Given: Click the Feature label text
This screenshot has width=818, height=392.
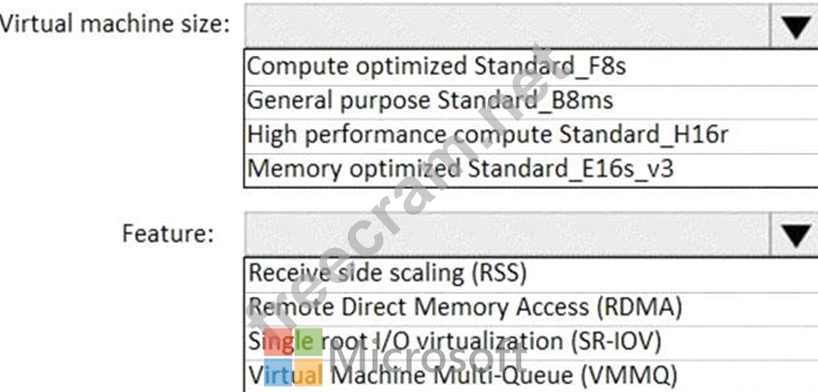Looking at the screenshot, I should pyautogui.click(x=168, y=233).
